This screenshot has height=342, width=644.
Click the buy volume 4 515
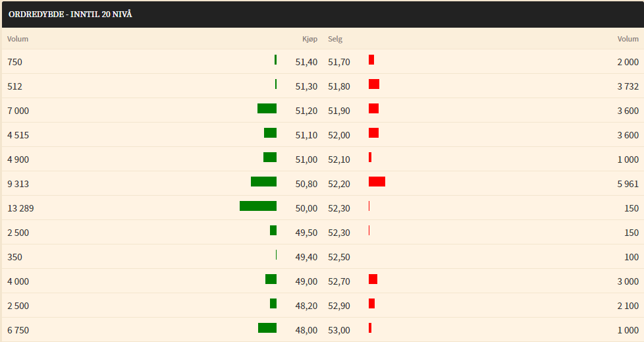click(18, 135)
